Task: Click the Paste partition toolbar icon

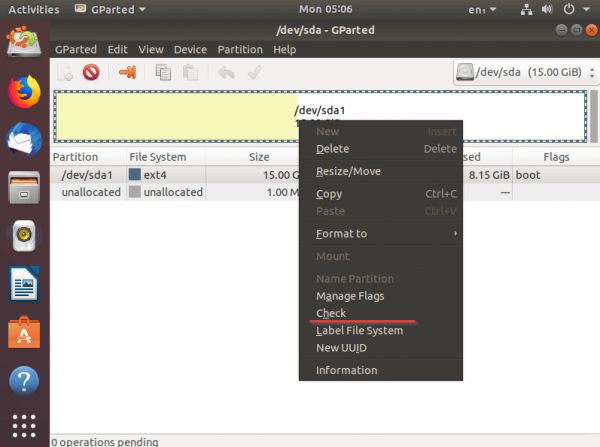Action: click(x=190, y=72)
